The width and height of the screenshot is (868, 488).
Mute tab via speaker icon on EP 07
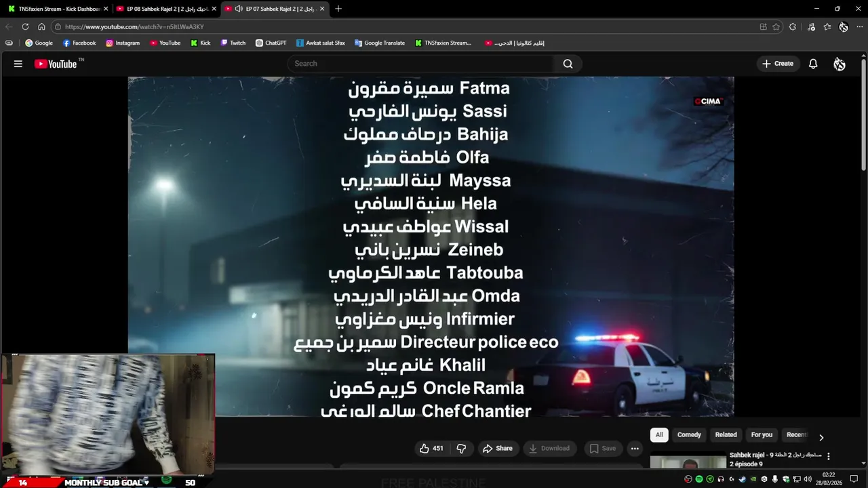tap(239, 9)
